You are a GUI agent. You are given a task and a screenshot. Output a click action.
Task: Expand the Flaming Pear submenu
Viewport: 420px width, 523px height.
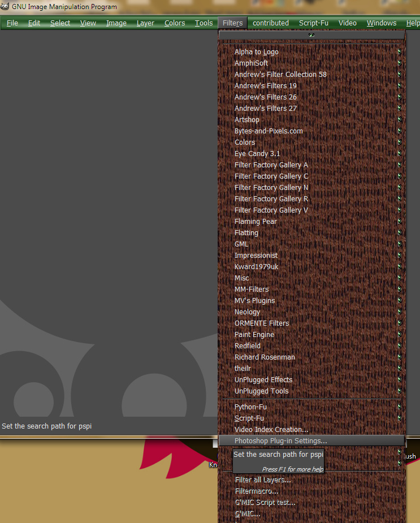pos(311,222)
